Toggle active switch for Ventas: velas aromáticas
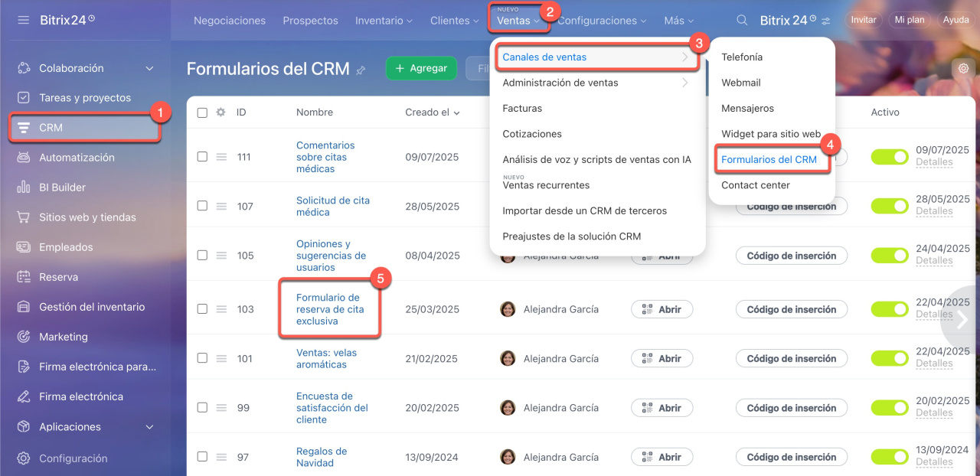Image resolution: width=980 pixels, height=476 pixels. (x=890, y=358)
